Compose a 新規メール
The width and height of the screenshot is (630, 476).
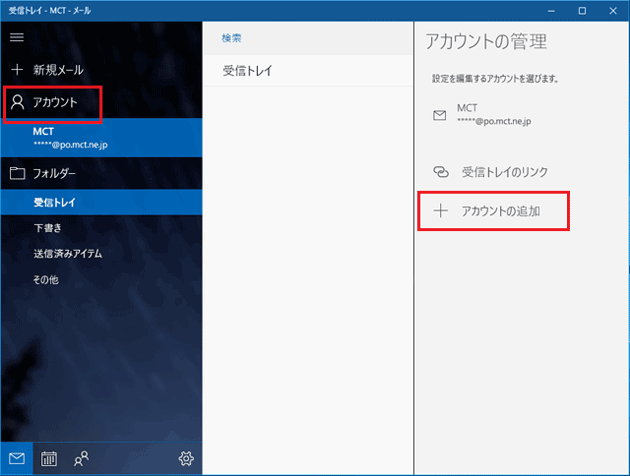click(102, 70)
